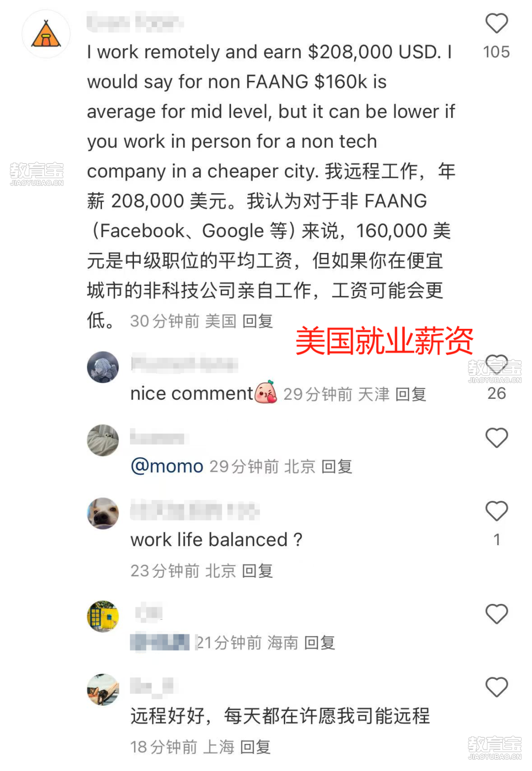532x771 pixels.
Task: Reply to the main comment from 美国
Action: tap(257, 321)
